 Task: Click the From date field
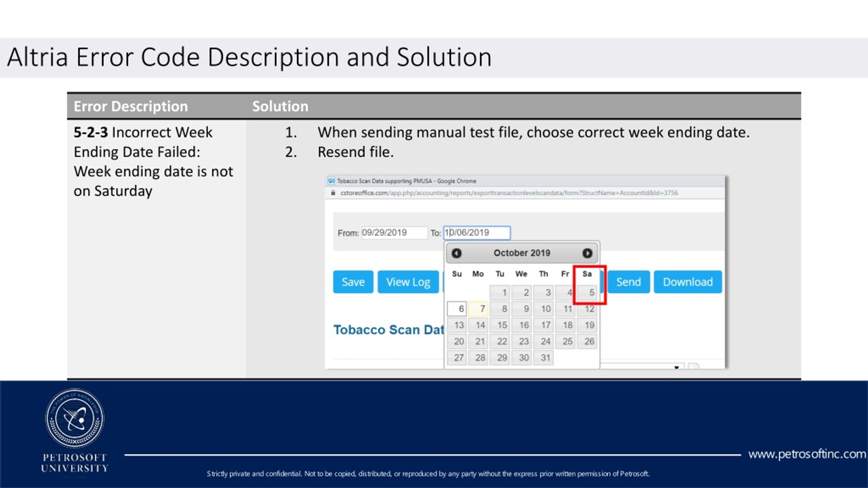[x=394, y=233]
